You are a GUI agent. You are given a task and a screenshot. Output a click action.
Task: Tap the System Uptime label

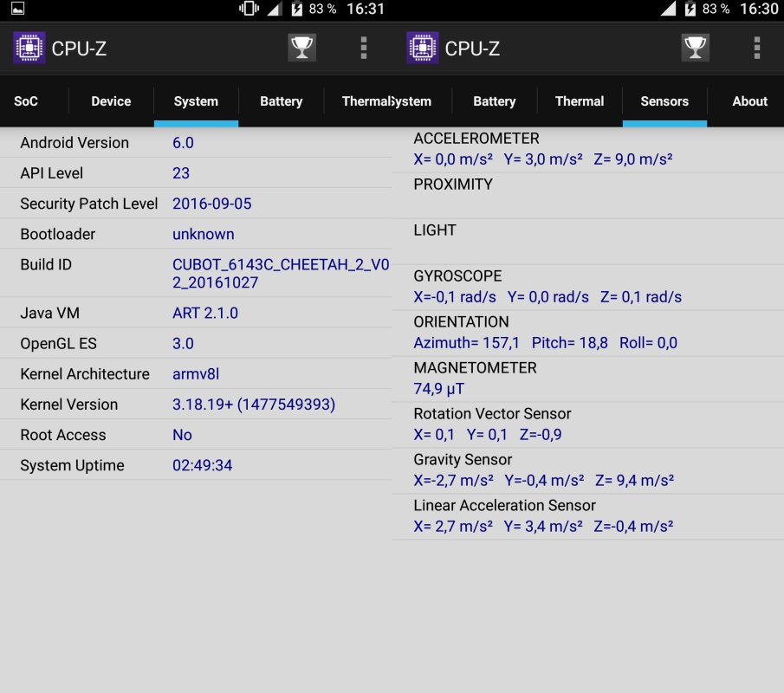point(72,465)
